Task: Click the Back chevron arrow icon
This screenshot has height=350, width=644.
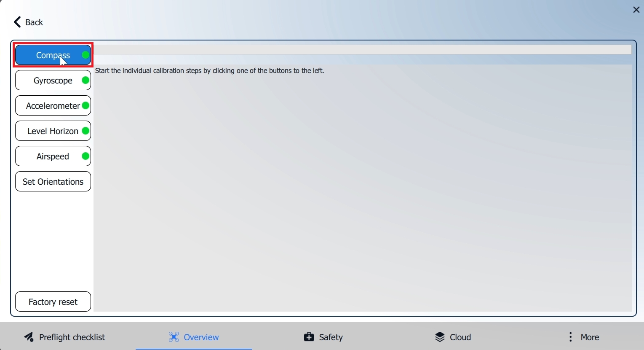Action: (x=17, y=22)
